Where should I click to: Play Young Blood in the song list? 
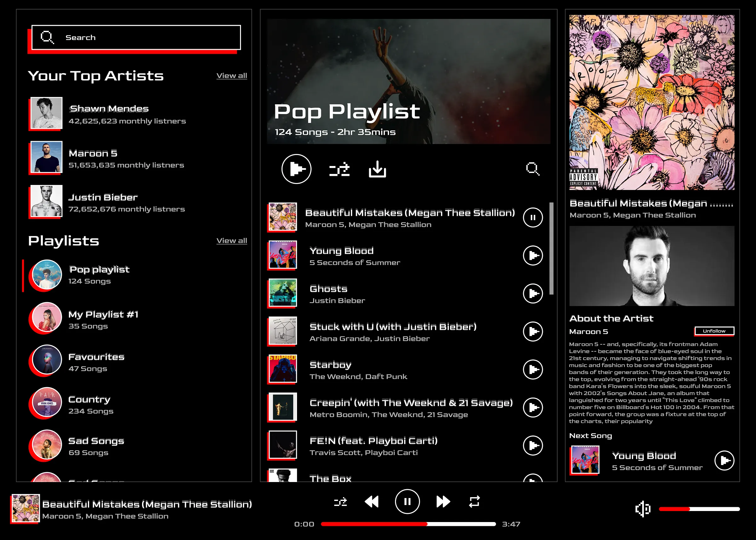[533, 256]
